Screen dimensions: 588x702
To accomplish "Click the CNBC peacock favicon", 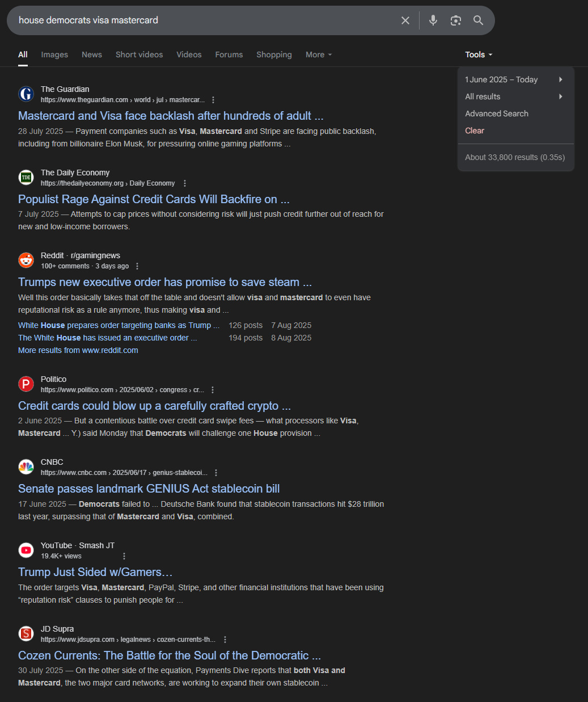I will (x=26, y=467).
